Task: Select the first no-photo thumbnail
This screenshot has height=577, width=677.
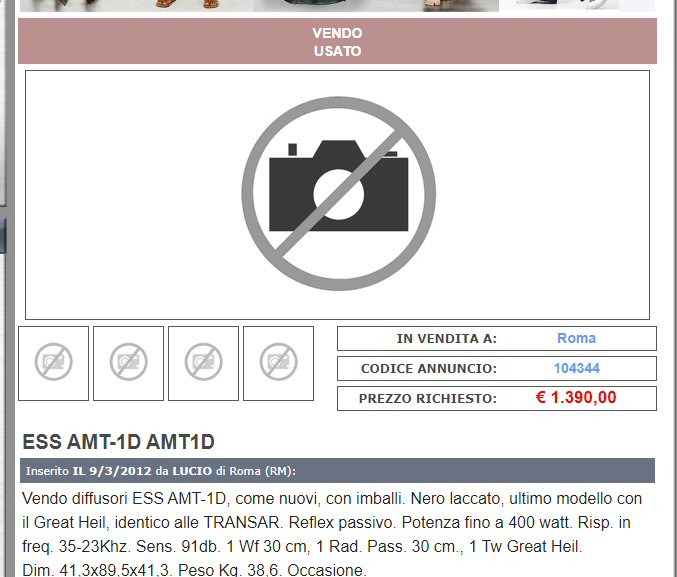Action: point(53,363)
